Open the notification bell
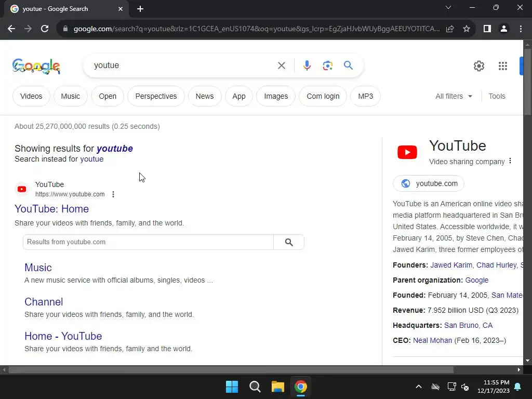Screen dimensions: 532x399 518,387
